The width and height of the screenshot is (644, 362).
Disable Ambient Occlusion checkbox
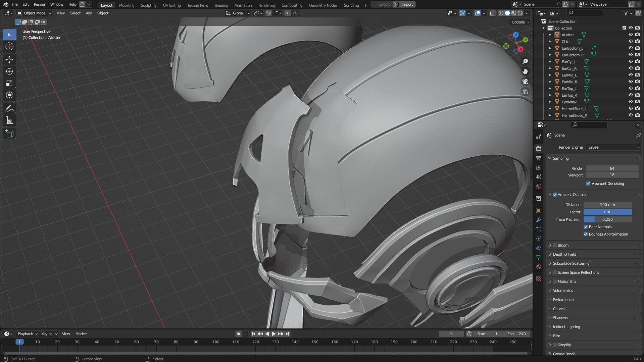click(x=555, y=195)
